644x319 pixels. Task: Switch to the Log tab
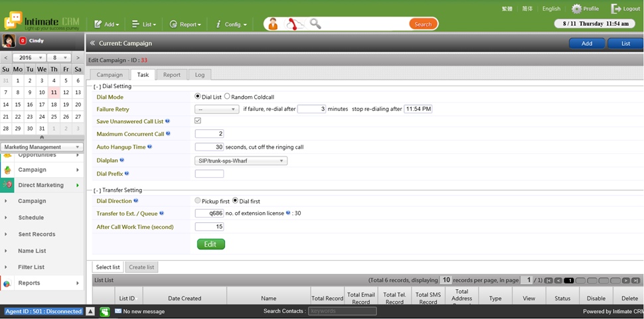point(200,75)
